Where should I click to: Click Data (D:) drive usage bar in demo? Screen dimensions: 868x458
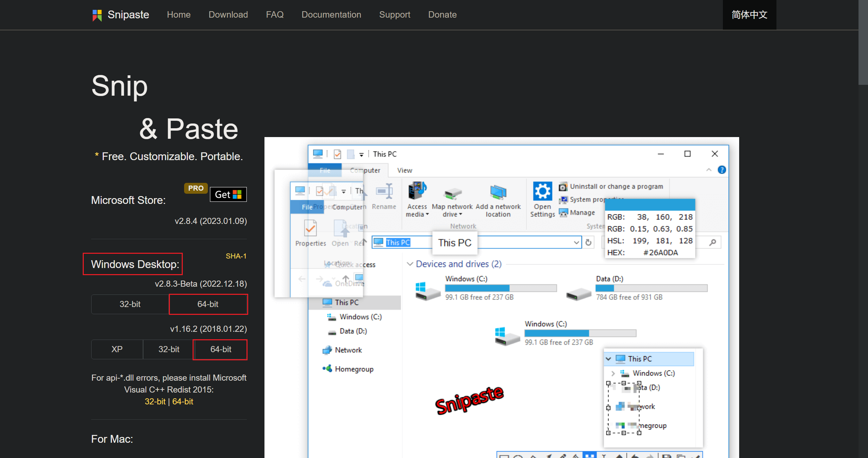651,288
